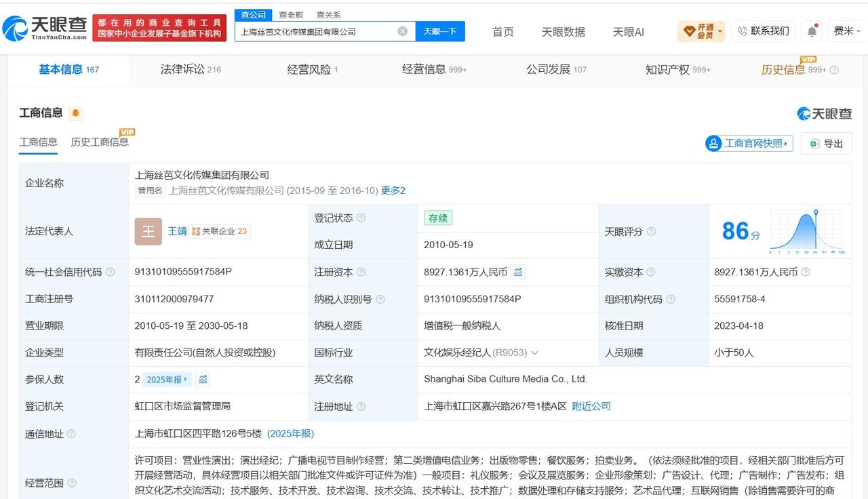This screenshot has width=868, height=499.
Task: Select the 查老板 search tab
Action: click(291, 15)
